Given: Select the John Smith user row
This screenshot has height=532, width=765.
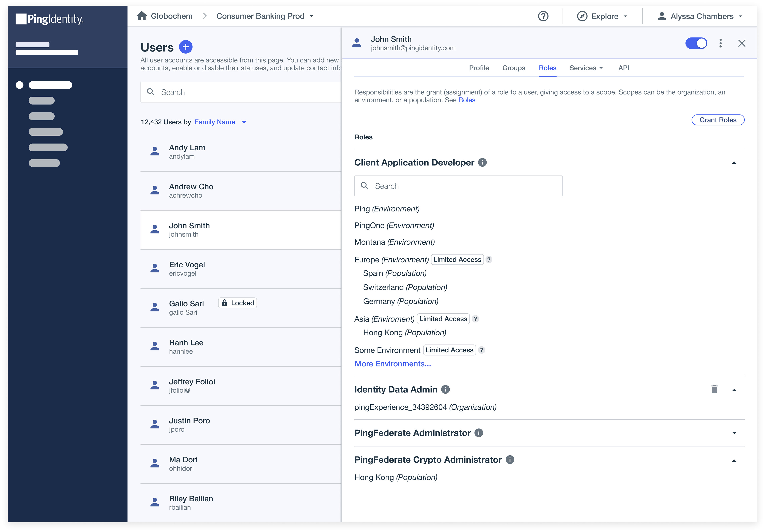Looking at the screenshot, I should coord(241,230).
